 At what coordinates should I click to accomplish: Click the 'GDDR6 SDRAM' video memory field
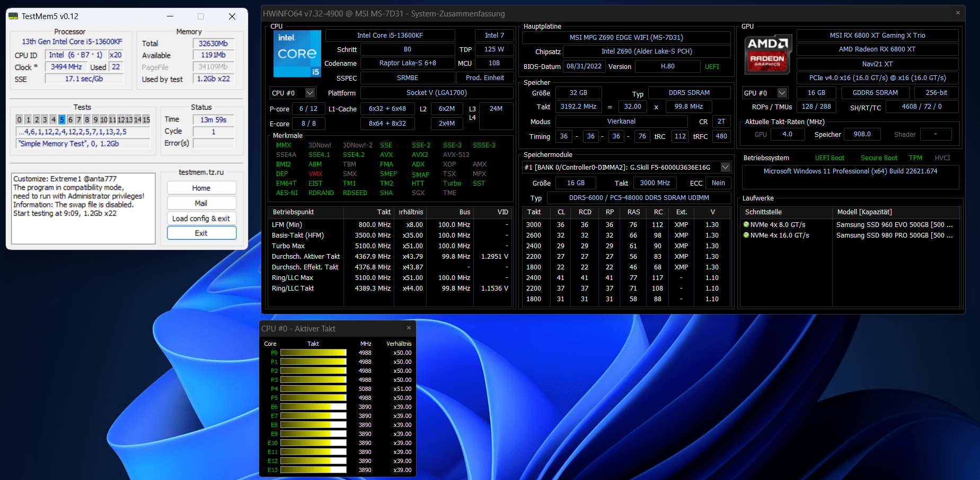coord(875,93)
